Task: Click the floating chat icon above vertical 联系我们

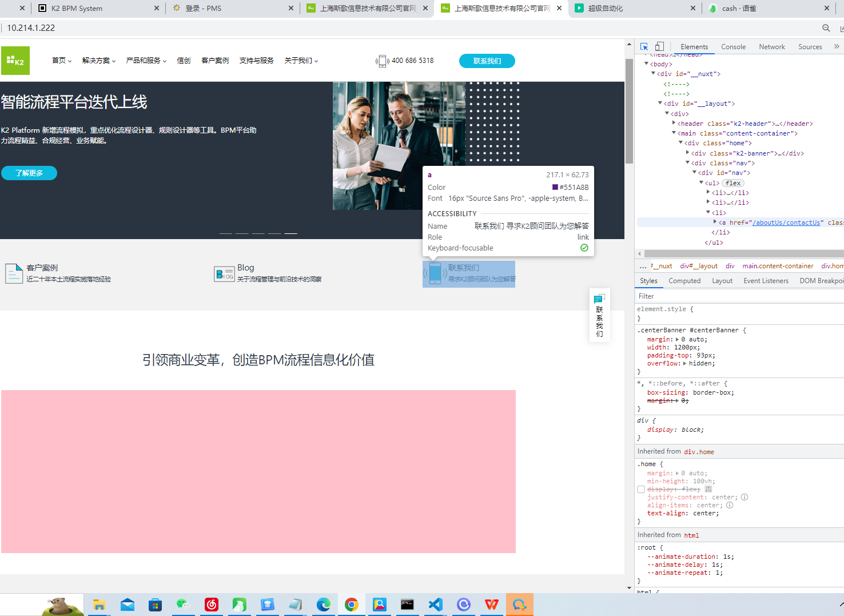Action: [x=599, y=299]
